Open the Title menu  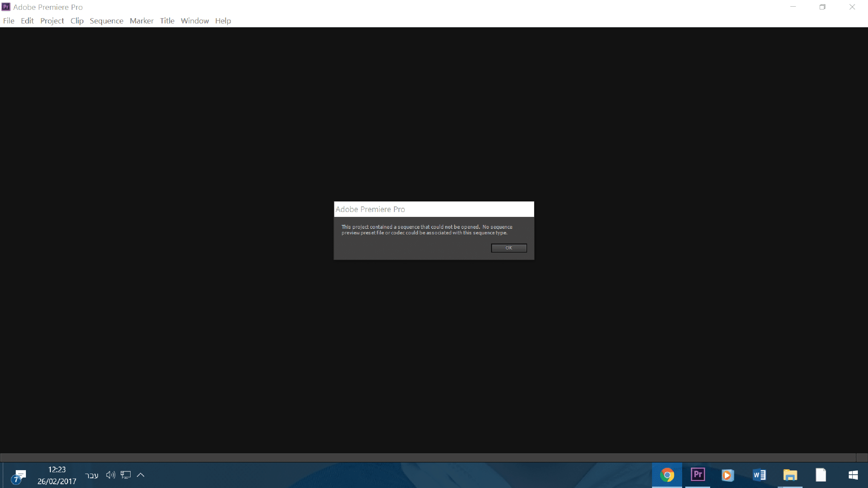pyautogui.click(x=167, y=21)
